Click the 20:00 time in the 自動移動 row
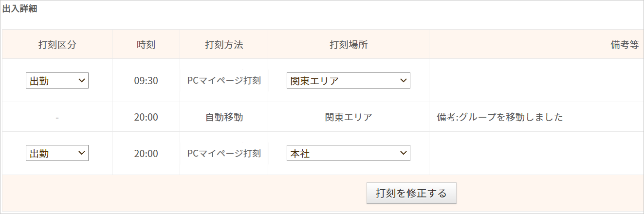Screen dimensions: 644x214 146,117
